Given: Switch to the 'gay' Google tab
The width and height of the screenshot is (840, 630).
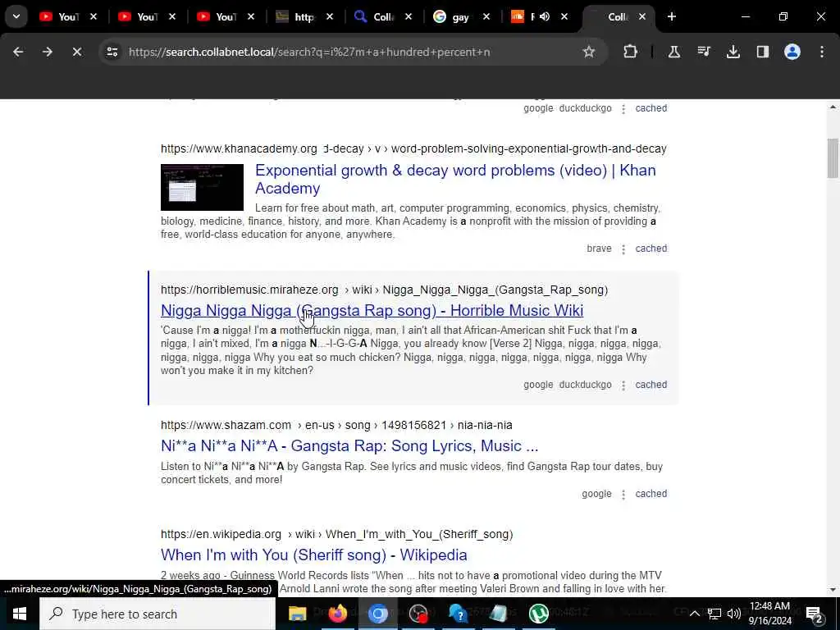Looking at the screenshot, I should (461, 16).
